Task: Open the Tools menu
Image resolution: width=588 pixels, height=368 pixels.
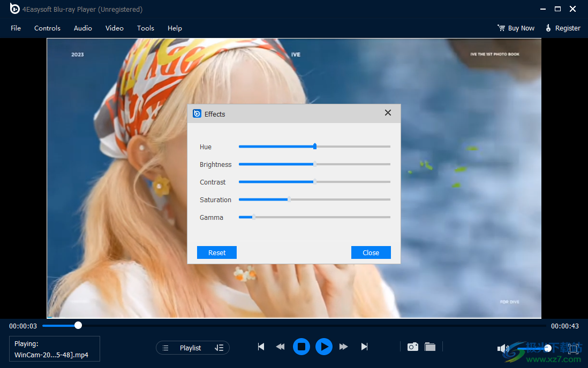Action: tap(145, 28)
